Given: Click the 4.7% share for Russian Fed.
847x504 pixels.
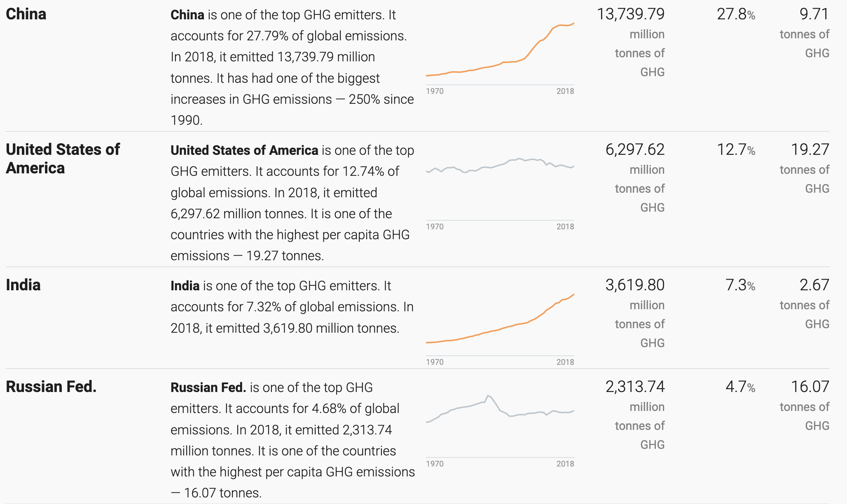Looking at the screenshot, I should click(x=740, y=387).
